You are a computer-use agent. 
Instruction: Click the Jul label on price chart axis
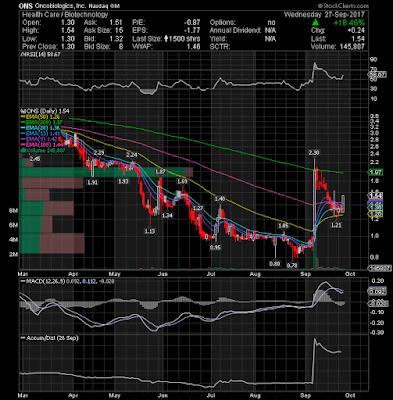point(211,274)
